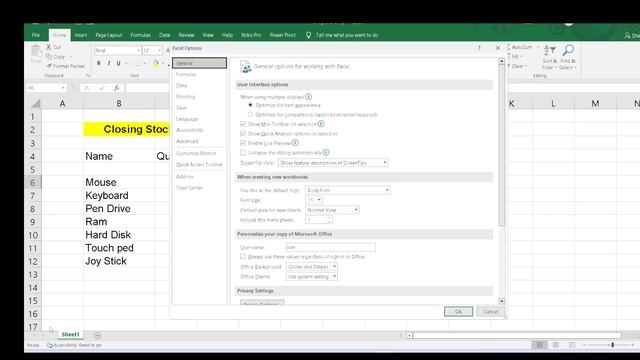Screen dimensions: 640x360
Task: Click the User name input field
Action: (330, 247)
